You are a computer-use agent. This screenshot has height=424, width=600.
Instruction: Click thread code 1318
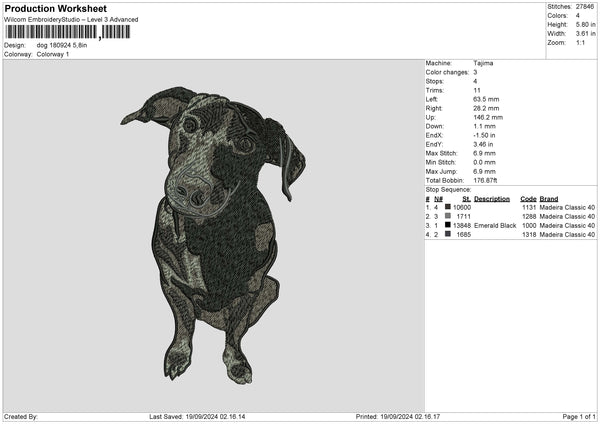[529, 235]
